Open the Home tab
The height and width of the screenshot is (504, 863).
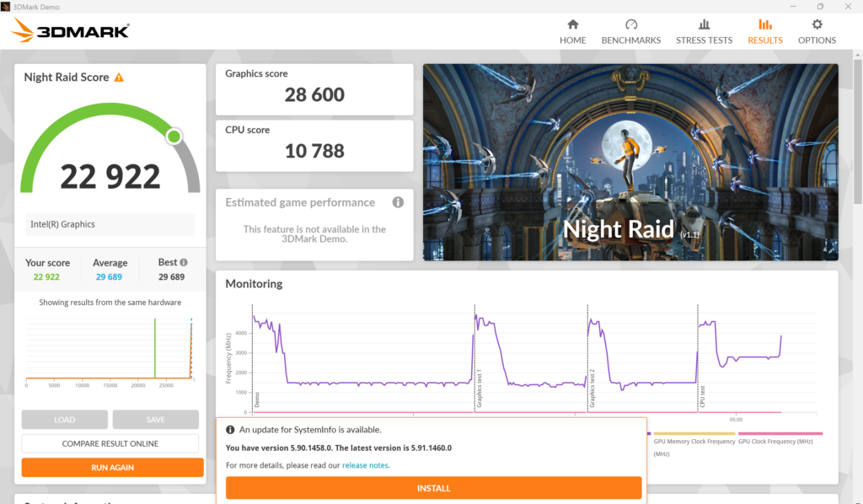point(572,31)
